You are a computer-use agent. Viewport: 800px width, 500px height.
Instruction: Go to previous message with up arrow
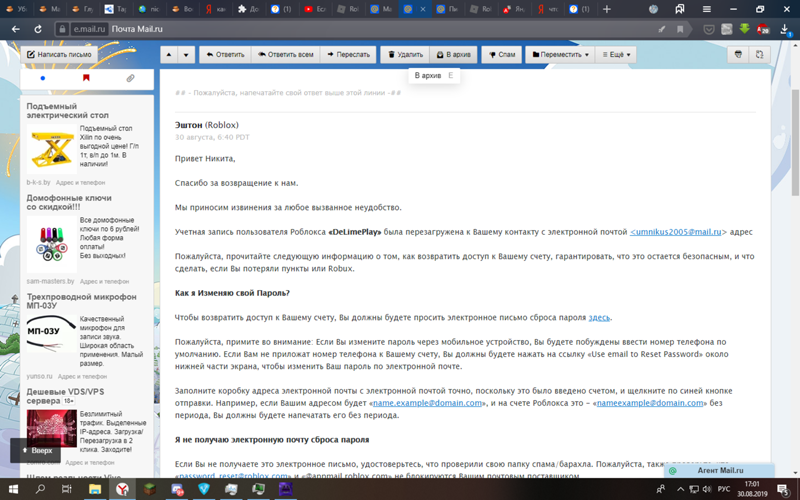[x=169, y=55]
